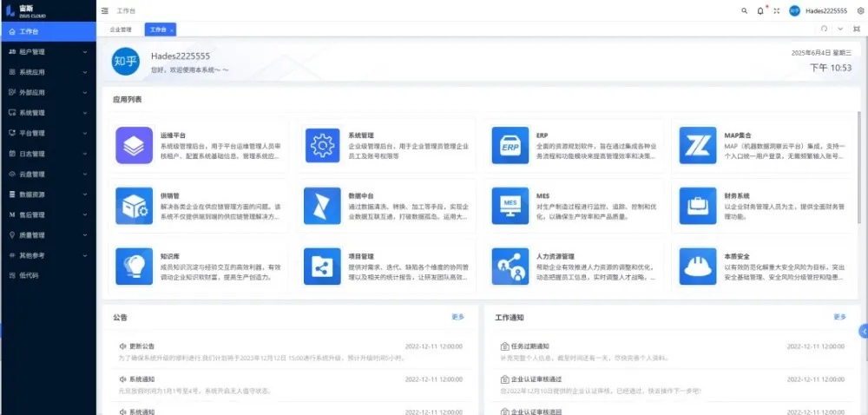Image resolution: width=868 pixels, height=415 pixels.
Task: Open the settings gear at top right
Action: pyautogui.click(x=860, y=10)
